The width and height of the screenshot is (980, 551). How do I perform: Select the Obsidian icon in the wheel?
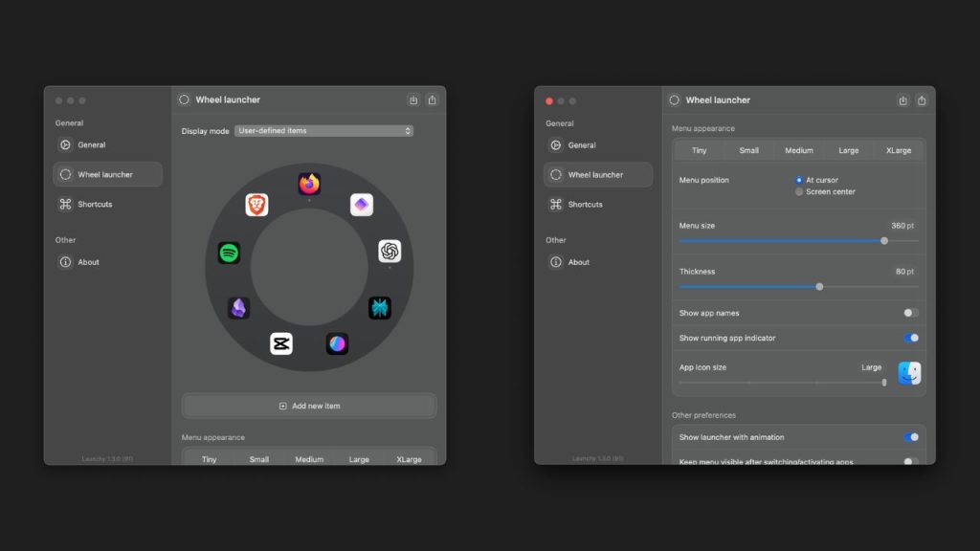(238, 307)
